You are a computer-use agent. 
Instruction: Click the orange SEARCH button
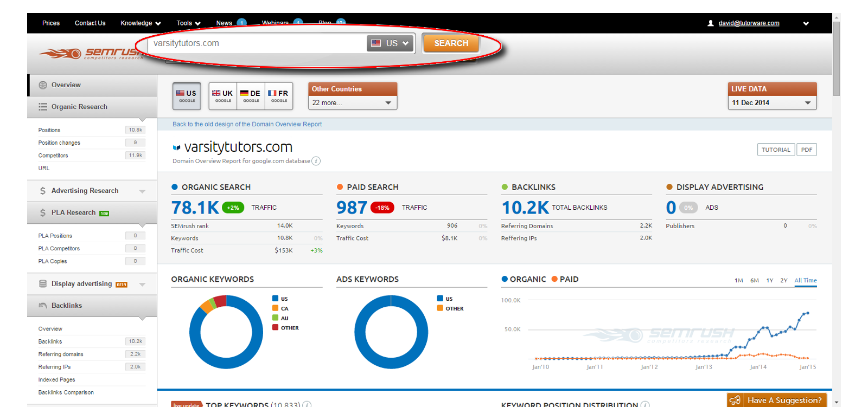tap(451, 43)
